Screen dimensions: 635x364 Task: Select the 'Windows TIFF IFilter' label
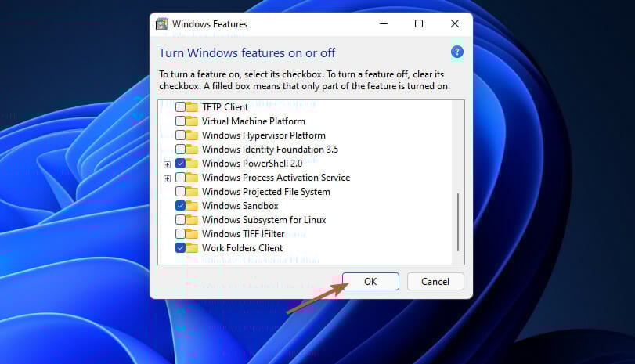[x=244, y=233]
